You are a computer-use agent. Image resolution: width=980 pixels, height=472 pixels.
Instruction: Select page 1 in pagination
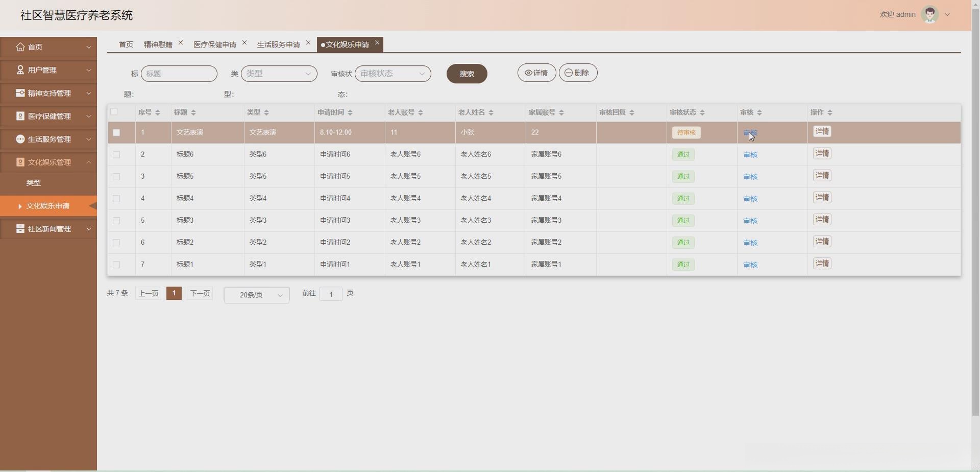coord(174,293)
